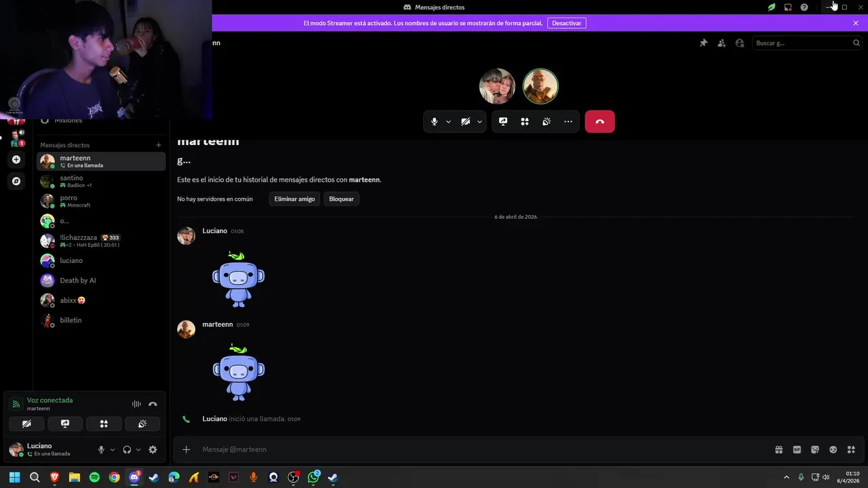The height and width of the screenshot is (488, 868).
Task: Open the Windows Start menu
Action: [x=14, y=477]
